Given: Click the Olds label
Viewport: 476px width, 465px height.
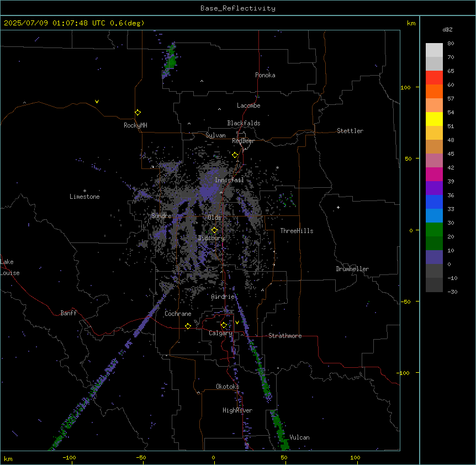Looking at the screenshot, I should [214, 218].
